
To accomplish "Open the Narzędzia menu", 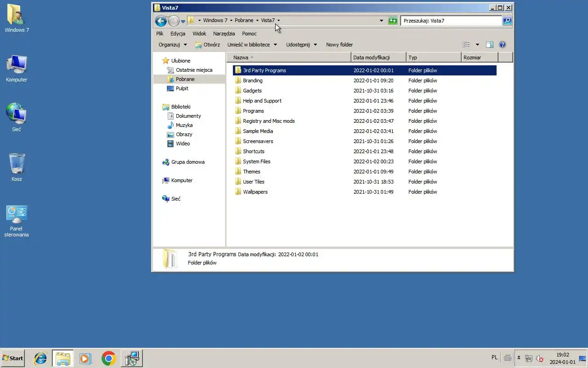I will (x=224, y=34).
